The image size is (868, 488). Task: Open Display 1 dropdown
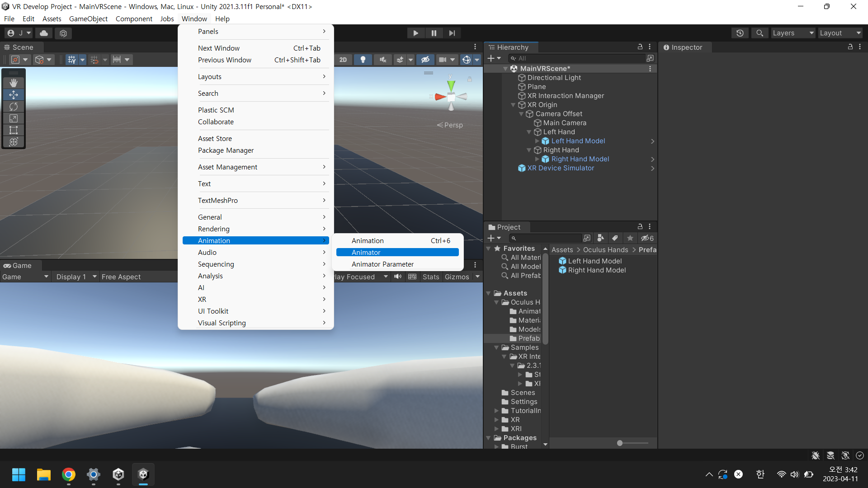pyautogui.click(x=76, y=277)
